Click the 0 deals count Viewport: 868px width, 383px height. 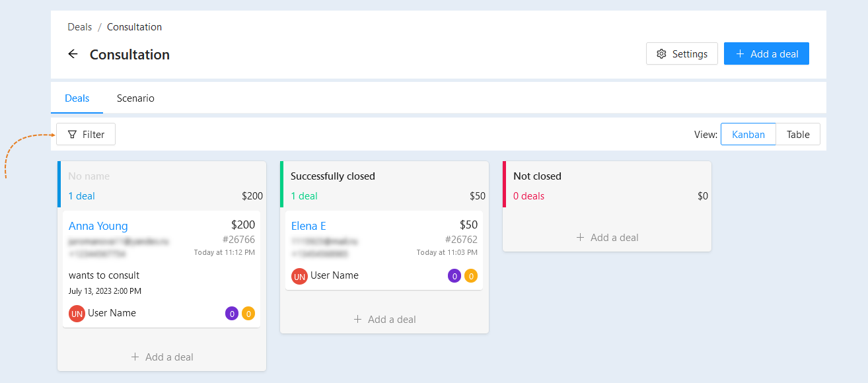(x=528, y=196)
